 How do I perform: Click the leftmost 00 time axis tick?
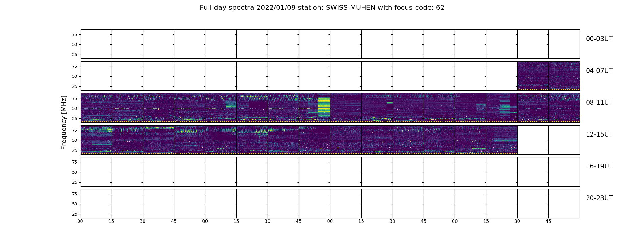(x=80, y=221)
